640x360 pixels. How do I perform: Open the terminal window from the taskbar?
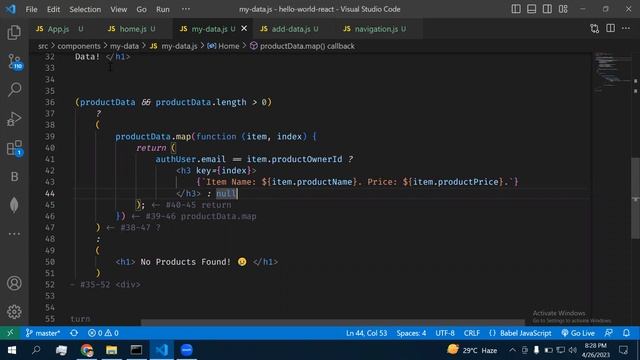[136, 350]
